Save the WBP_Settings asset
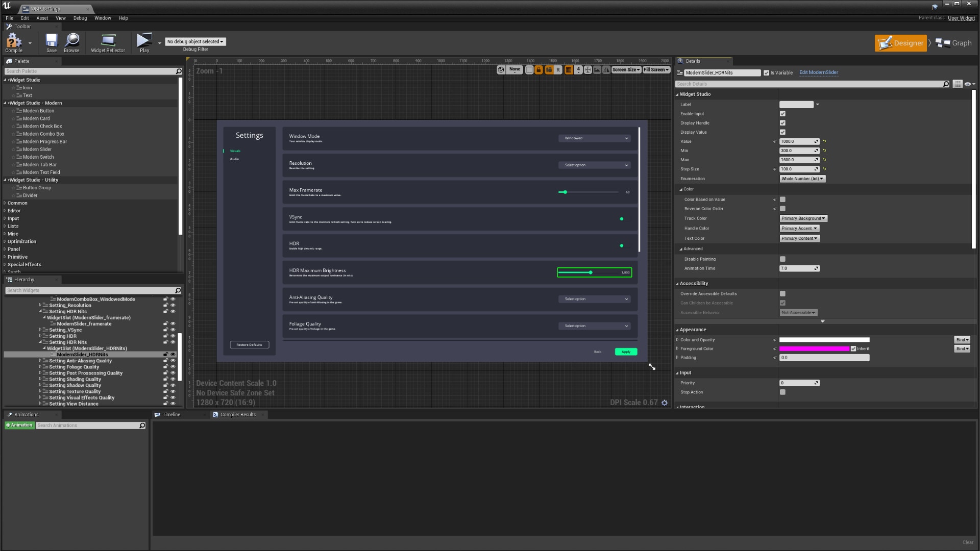 (51, 43)
